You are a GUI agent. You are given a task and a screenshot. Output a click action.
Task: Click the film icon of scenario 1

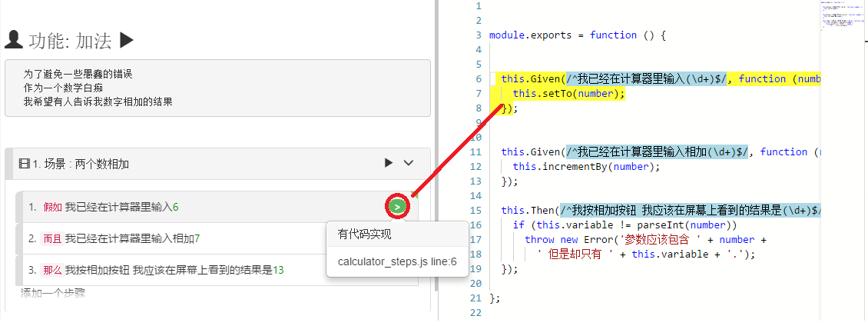(24, 164)
